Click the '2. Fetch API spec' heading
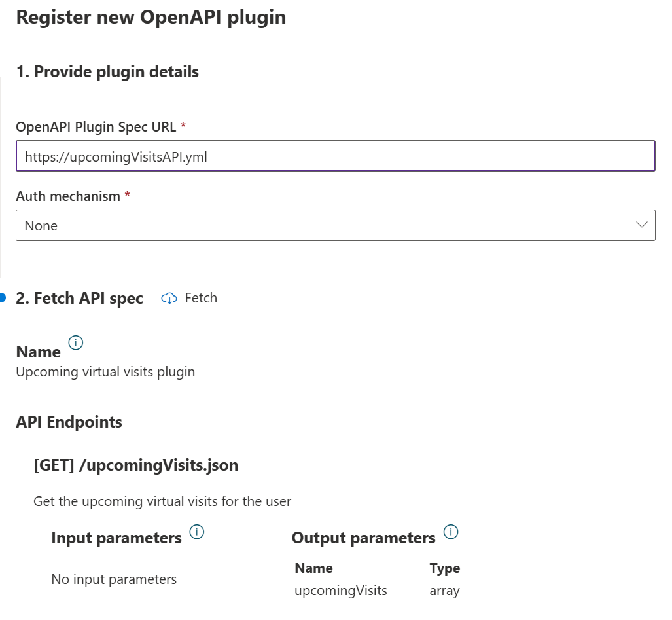Image resolution: width=672 pixels, height=620 pixels. click(x=79, y=299)
